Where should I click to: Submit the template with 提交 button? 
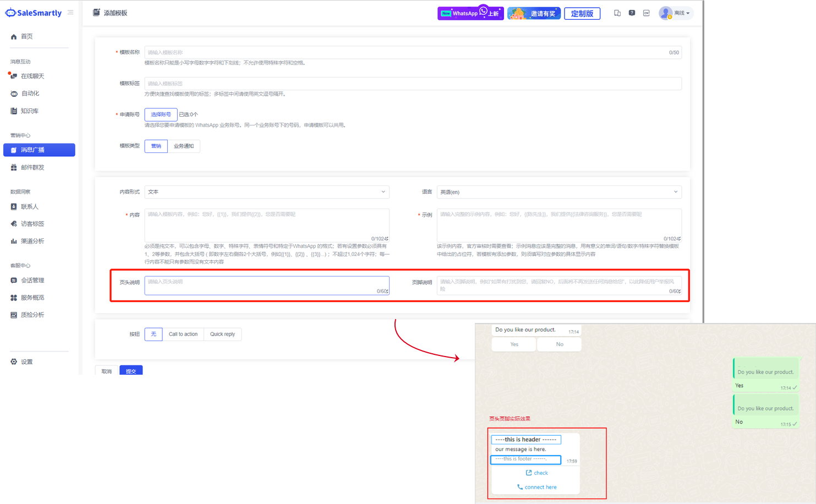coord(131,371)
